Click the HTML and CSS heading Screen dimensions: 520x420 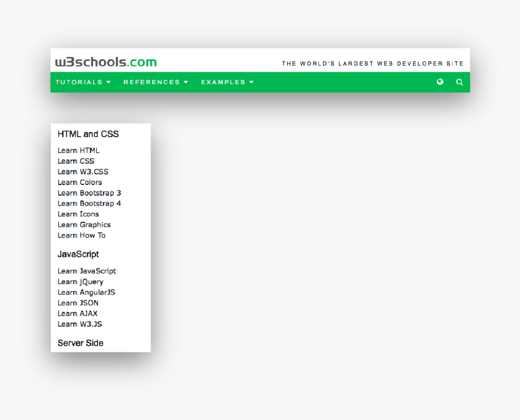tap(88, 134)
